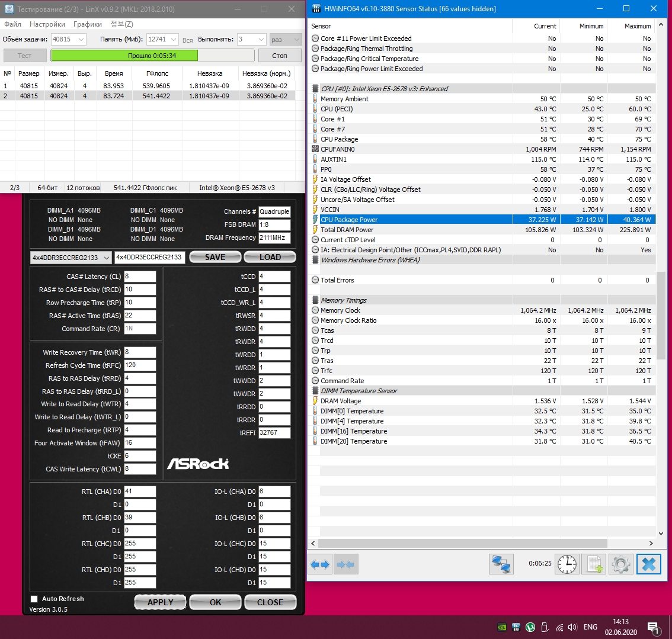Click CPU Package Power lightning icon
The height and width of the screenshot is (639, 672).
coord(315,220)
